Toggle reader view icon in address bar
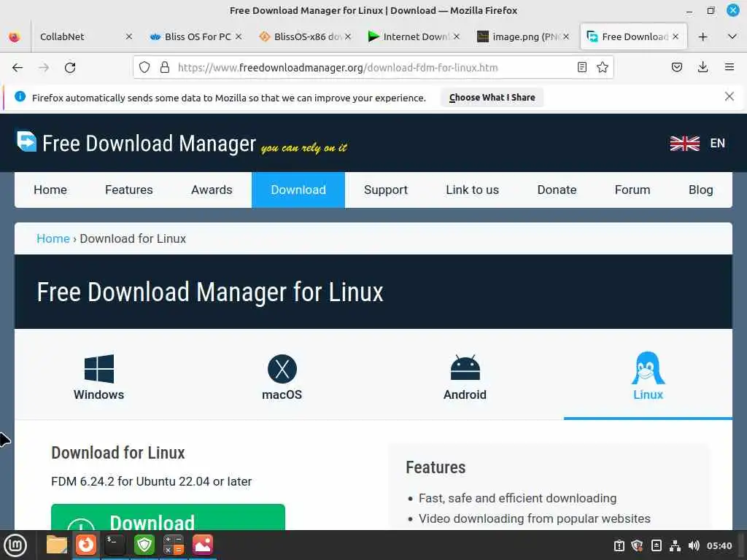747x560 pixels. [581, 67]
